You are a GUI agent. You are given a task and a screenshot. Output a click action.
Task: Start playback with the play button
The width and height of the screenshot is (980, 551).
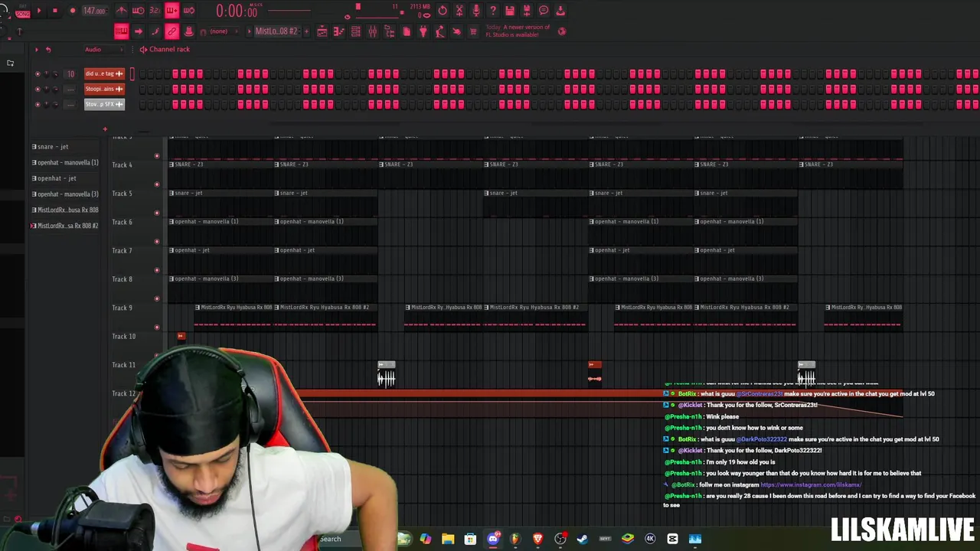point(39,11)
